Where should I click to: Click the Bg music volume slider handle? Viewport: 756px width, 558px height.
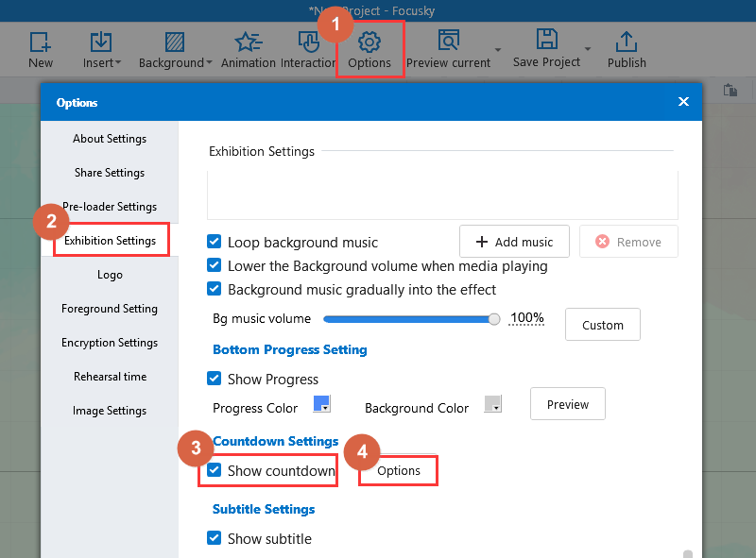coord(493,319)
